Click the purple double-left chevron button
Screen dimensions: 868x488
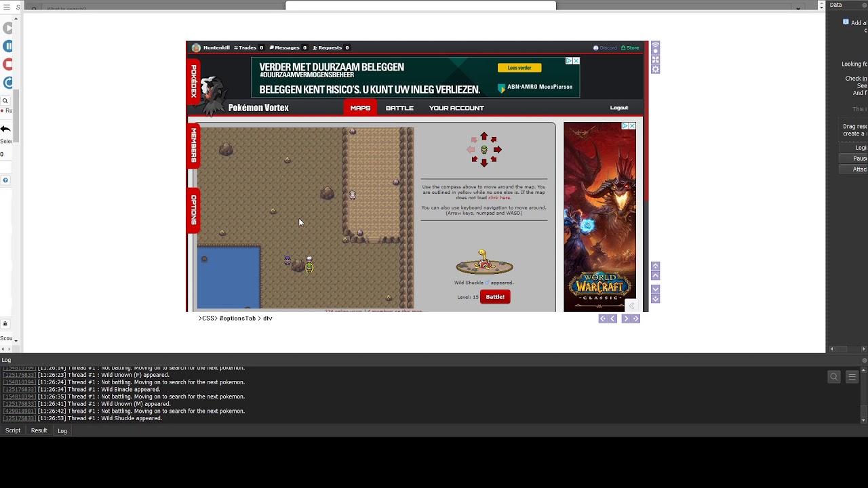pos(602,319)
